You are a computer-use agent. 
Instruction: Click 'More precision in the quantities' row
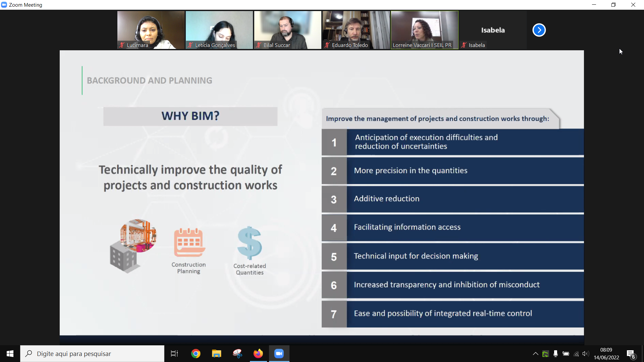pyautogui.click(x=452, y=171)
